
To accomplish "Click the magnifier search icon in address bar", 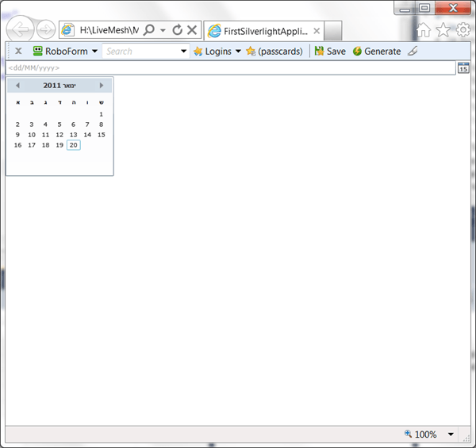I will pos(149,29).
